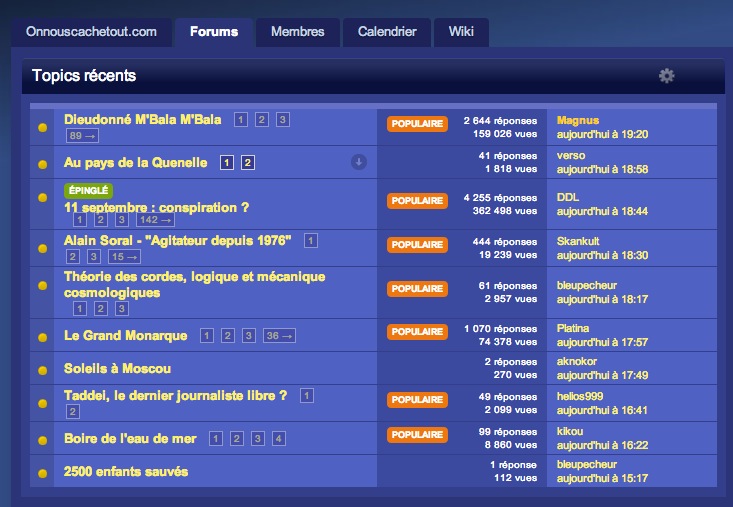Go to page 2 of Au pays de la Quenelle

(248, 163)
